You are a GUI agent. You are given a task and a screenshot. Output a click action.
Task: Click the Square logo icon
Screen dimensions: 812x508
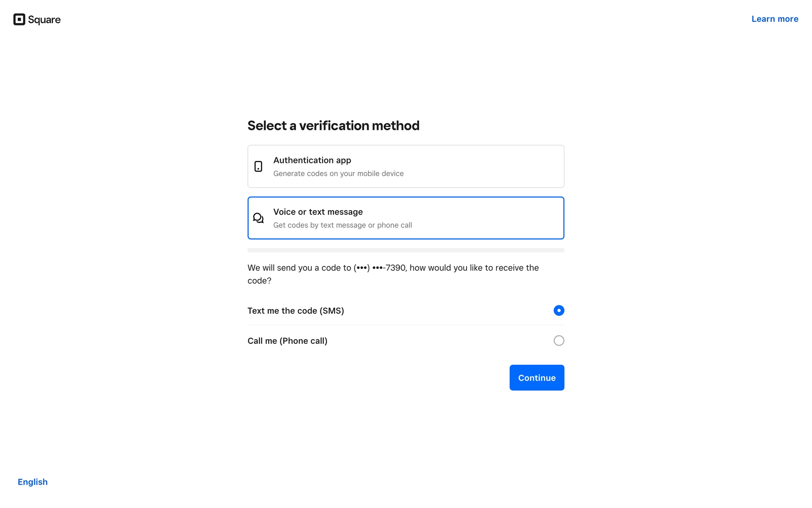[x=19, y=19]
